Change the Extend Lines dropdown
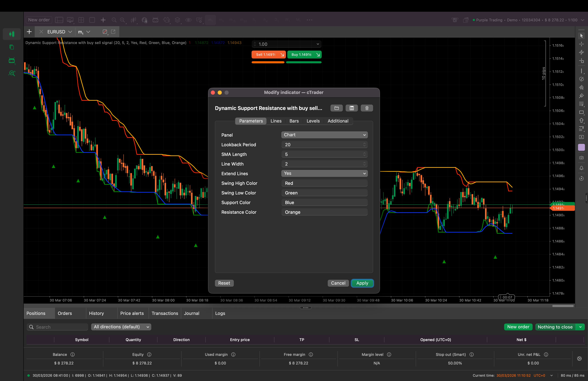This screenshot has width=588, height=381. 324,173
